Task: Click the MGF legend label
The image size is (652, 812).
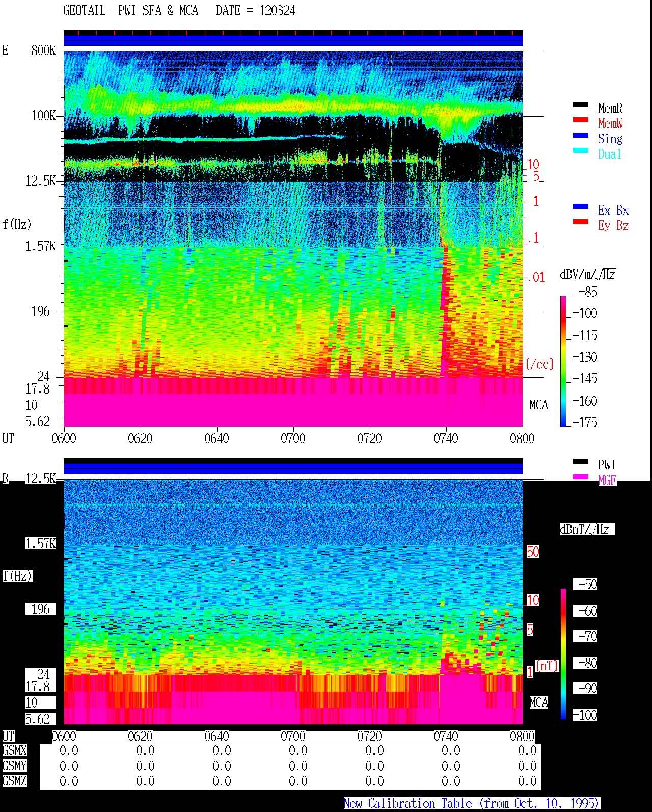Action: [x=607, y=480]
